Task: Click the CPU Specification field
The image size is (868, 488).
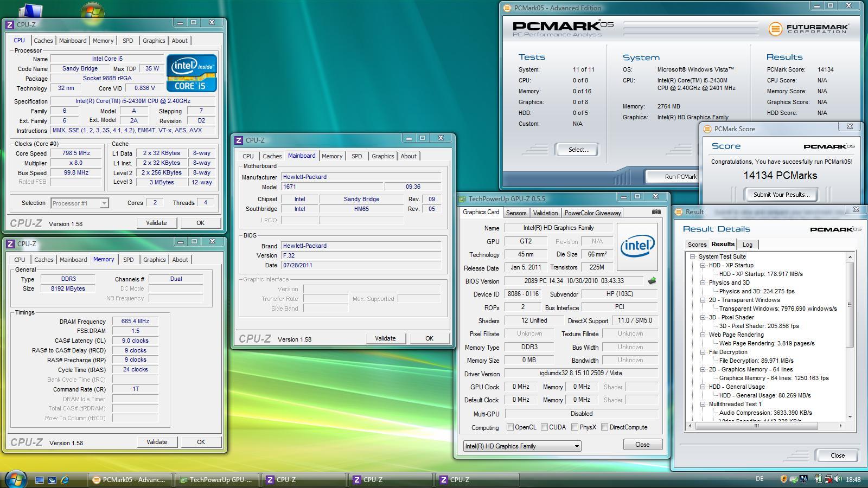Action: pos(133,101)
